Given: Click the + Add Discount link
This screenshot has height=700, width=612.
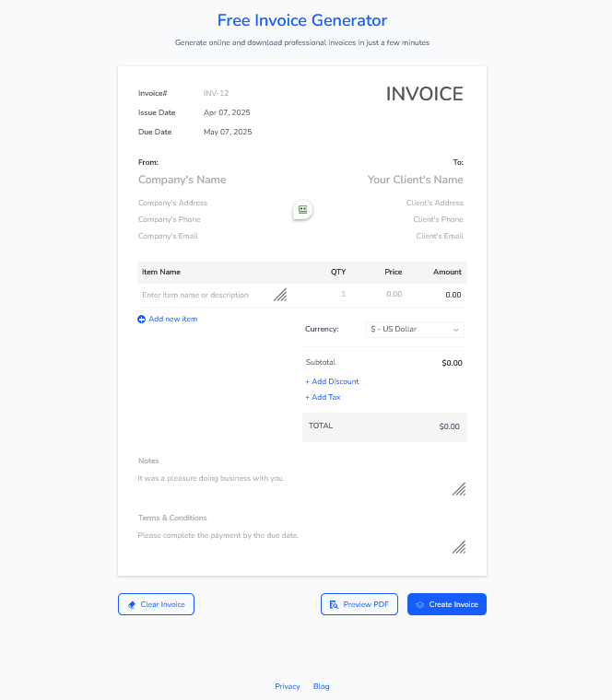Looking at the screenshot, I should click(332, 381).
